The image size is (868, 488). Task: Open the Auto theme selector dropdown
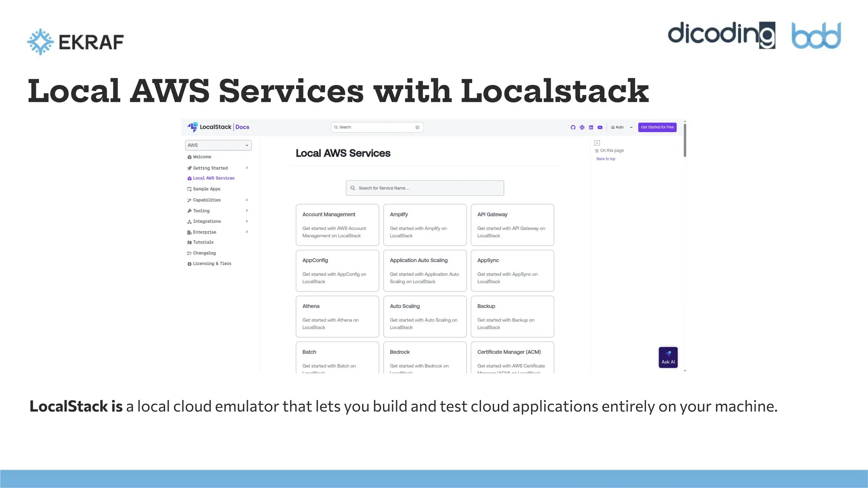click(622, 127)
